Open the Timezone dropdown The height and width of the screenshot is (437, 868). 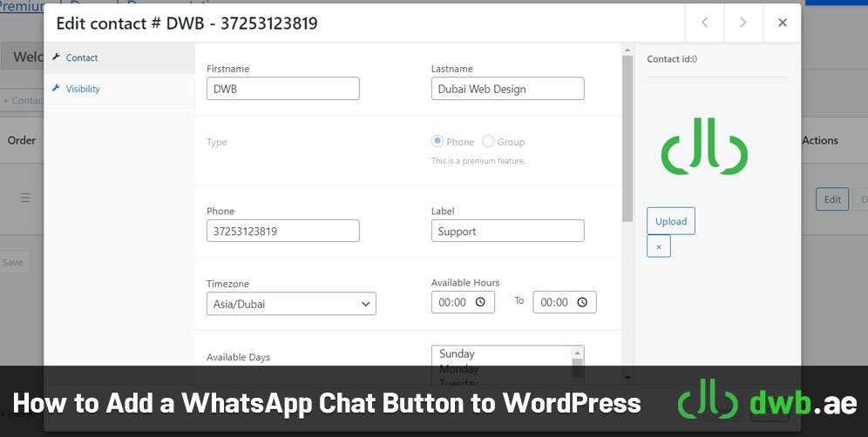(291, 304)
